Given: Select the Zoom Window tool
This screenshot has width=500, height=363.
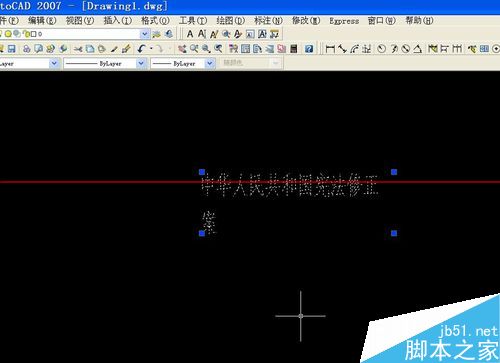Looking at the screenshot, I should point(206,49).
